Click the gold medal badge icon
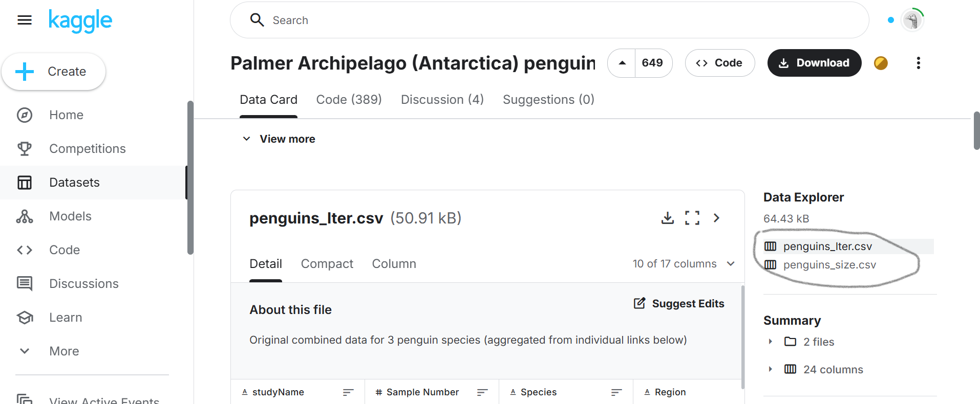The height and width of the screenshot is (404, 980). [x=881, y=63]
